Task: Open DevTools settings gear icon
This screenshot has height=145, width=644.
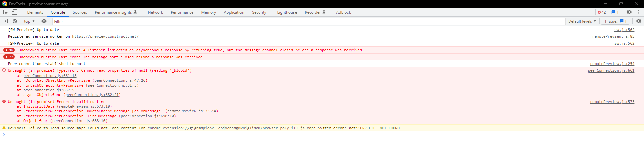Action: pyautogui.click(x=629, y=12)
